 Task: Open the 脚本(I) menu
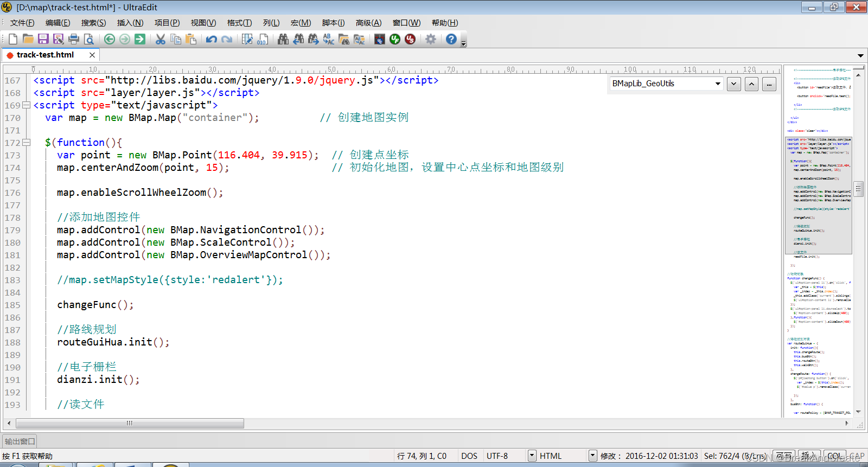[333, 23]
